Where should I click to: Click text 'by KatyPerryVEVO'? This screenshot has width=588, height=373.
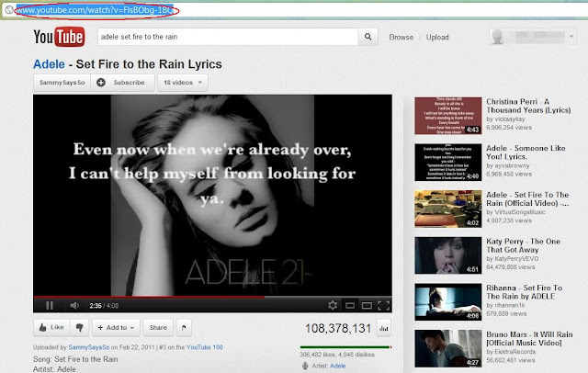tap(513, 259)
